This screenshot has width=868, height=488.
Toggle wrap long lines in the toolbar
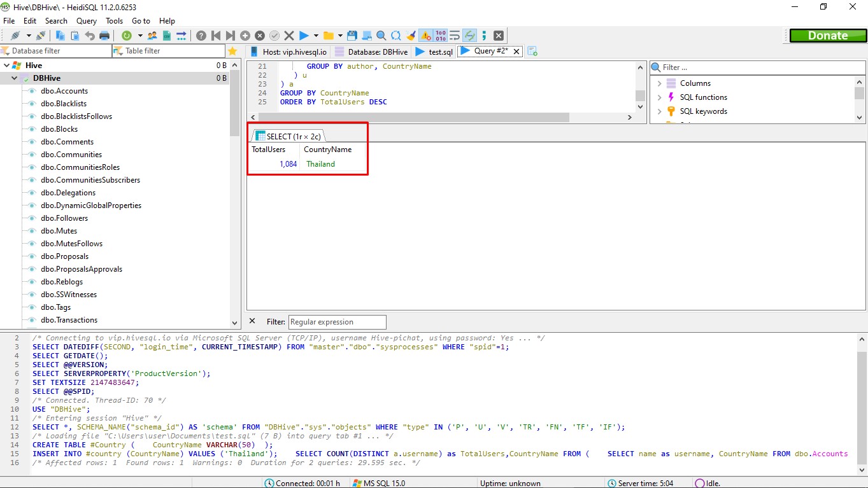[455, 36]
